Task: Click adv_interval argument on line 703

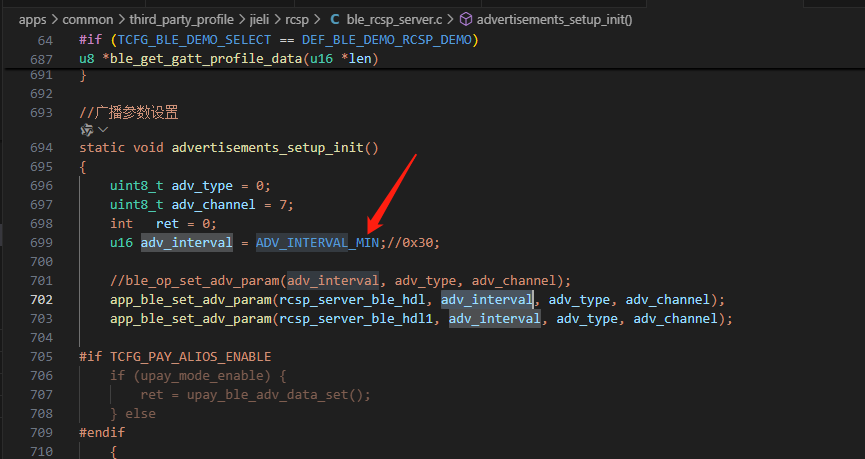Action: tap(494, 319)
